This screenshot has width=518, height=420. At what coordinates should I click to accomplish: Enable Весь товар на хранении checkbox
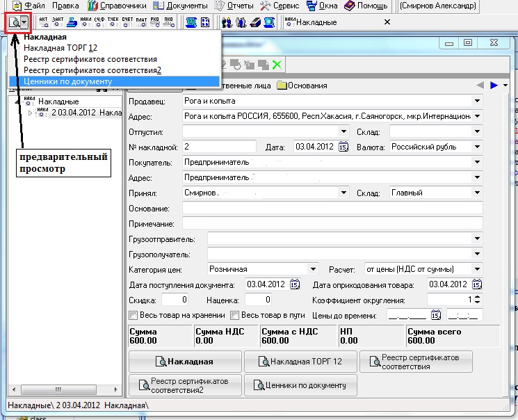133,315
